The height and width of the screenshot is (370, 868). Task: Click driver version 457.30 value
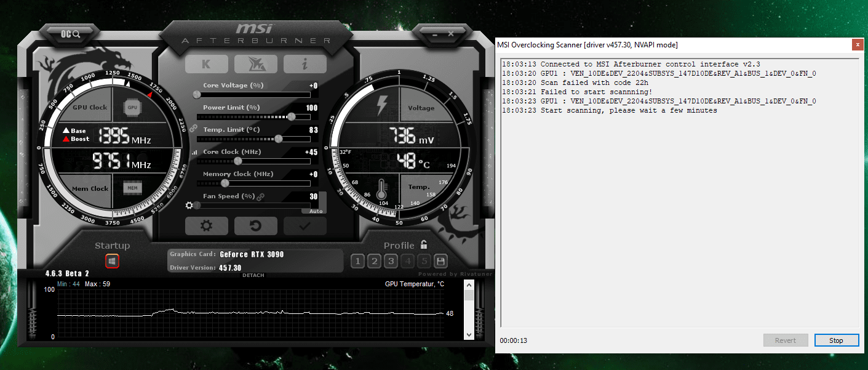click(230, 268)
